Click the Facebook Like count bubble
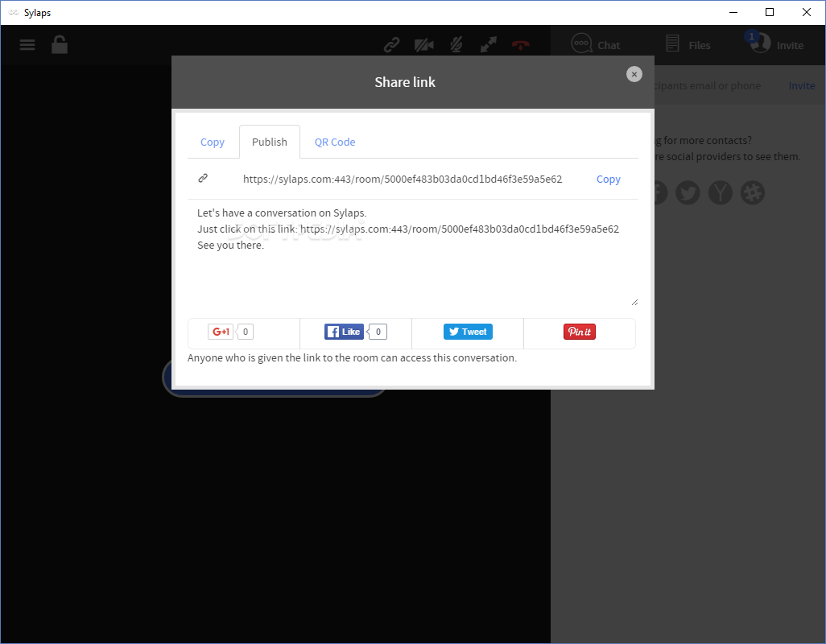Viewport: 826px width, 644px height. 378,332
